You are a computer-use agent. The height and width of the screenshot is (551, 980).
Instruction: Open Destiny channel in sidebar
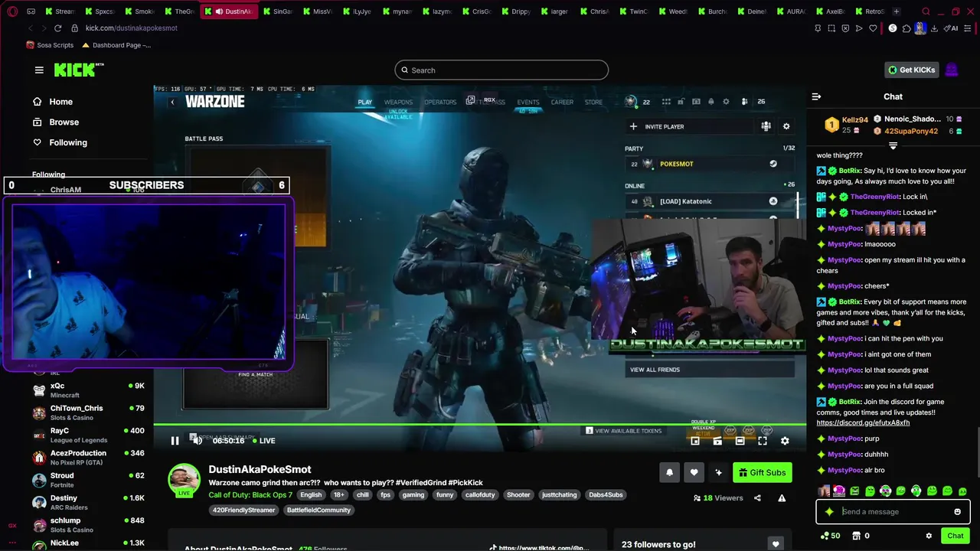click(88, 502)
